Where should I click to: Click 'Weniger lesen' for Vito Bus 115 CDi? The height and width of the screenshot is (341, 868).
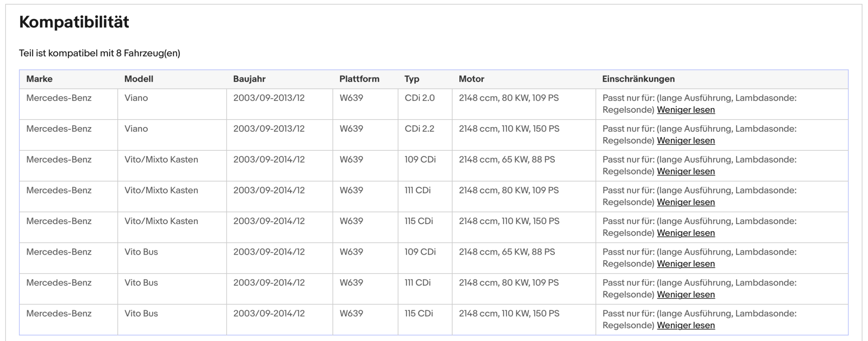[686, 325]
